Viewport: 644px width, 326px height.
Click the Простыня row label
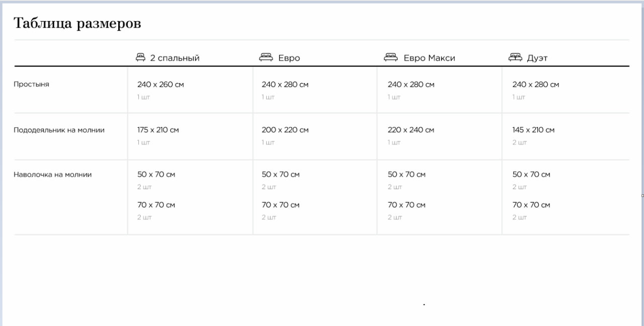tap(31, 84)
